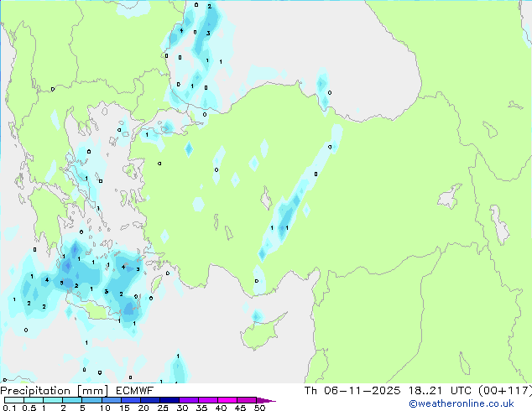Screen dimensions: 532x411
Task: Select the 5–10 mm legend color box
Action: click(x=91, y=400)
